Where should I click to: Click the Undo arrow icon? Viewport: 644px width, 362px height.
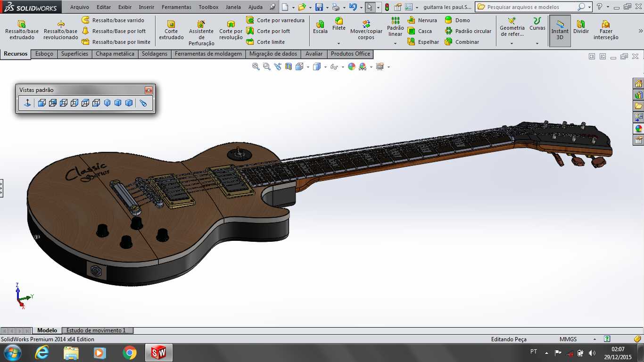point(353,7)
